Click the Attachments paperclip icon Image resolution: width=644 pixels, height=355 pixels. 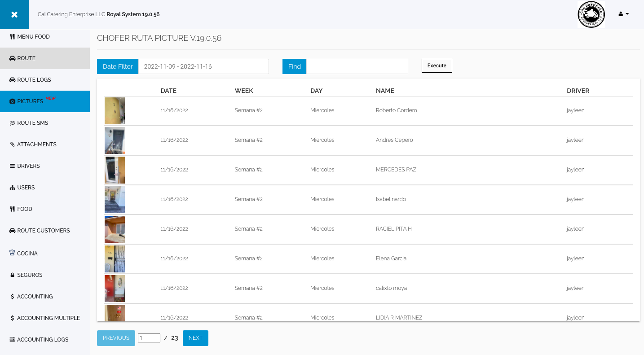(12, 145)
